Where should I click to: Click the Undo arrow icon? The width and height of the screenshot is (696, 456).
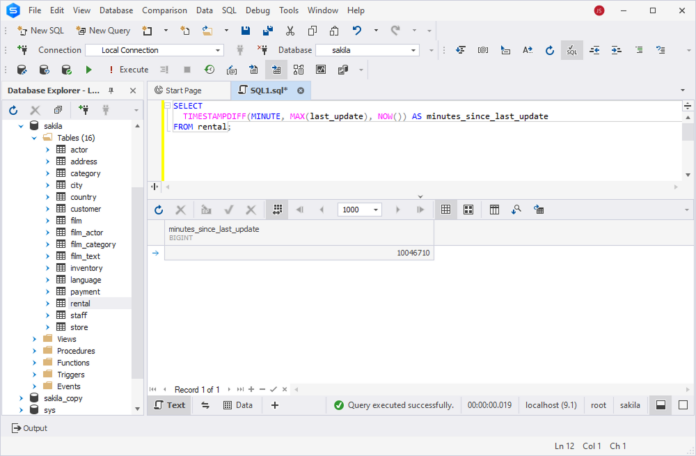(x=357, y=30)
